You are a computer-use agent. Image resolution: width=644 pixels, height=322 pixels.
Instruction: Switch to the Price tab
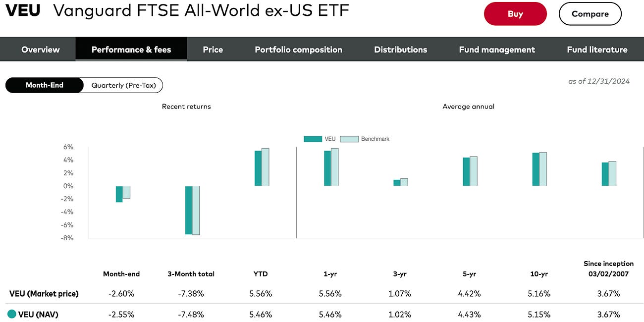click(213, 49)
